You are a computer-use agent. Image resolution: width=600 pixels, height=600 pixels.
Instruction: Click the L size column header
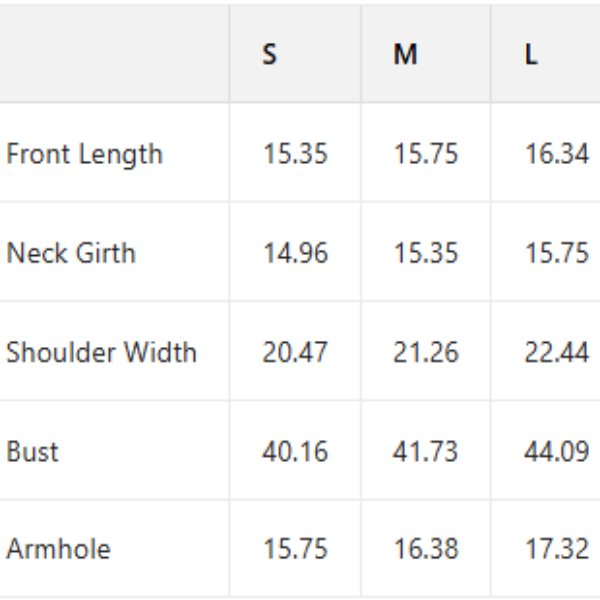click(x=531, y=54)
